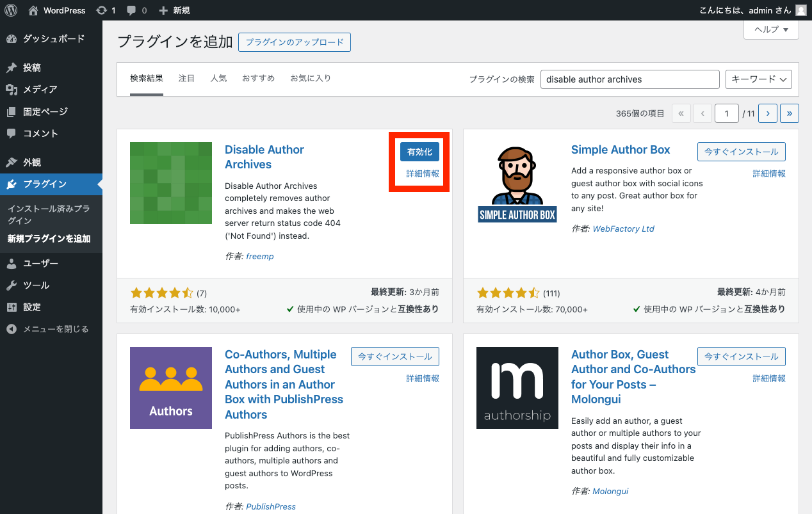Click the 新規 plus item in admin bar

174,10
